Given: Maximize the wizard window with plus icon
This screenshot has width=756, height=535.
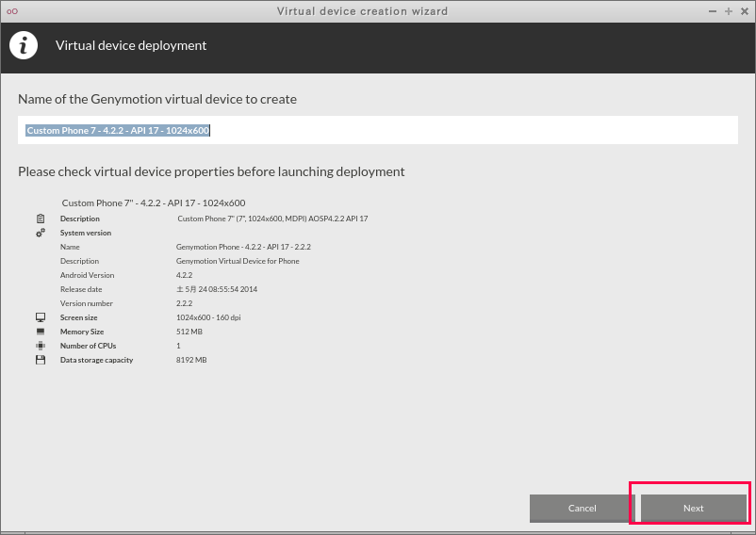Looking at the screenshot, I should point(729,11).
